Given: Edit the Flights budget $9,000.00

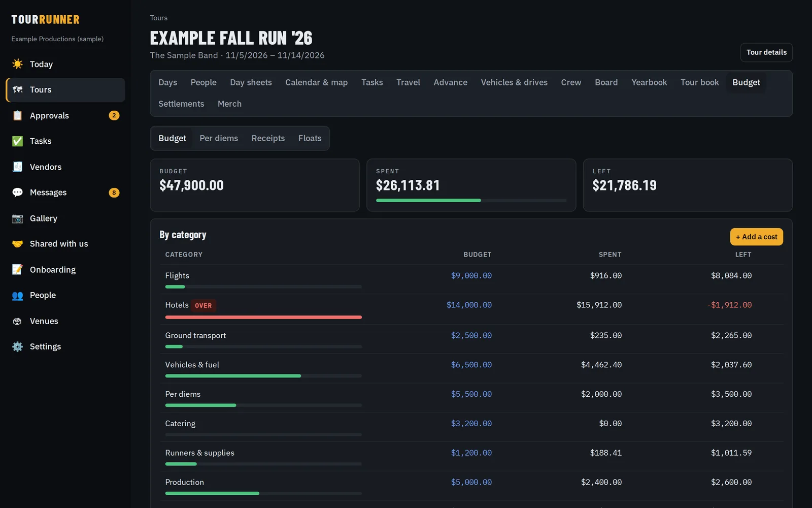Looking at the screenshot, I should [471, 275].
